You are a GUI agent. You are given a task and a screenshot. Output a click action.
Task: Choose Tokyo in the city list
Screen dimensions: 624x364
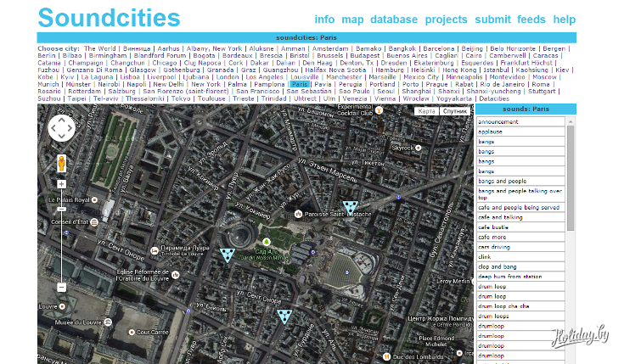click(181, 98)
